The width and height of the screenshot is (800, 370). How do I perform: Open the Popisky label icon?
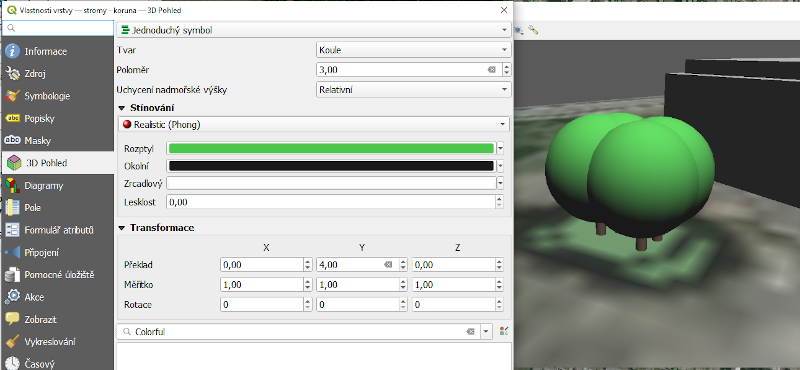[12, 118]
